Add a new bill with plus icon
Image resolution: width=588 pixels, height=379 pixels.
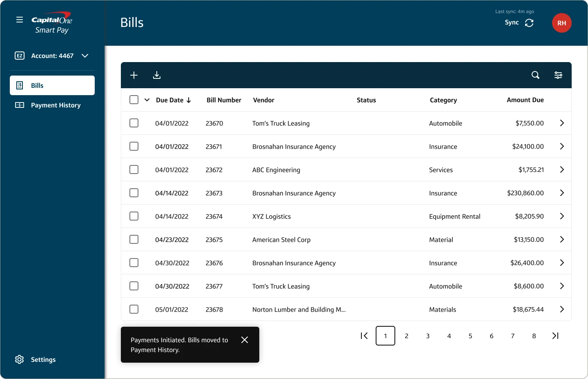click(134, 75)
